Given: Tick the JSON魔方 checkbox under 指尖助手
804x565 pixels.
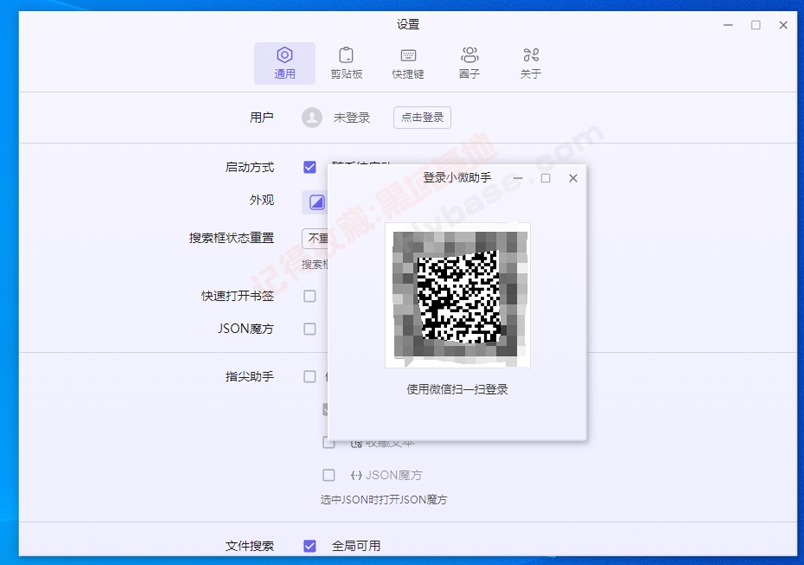Looking at the screenshot, I should point(329,475).
